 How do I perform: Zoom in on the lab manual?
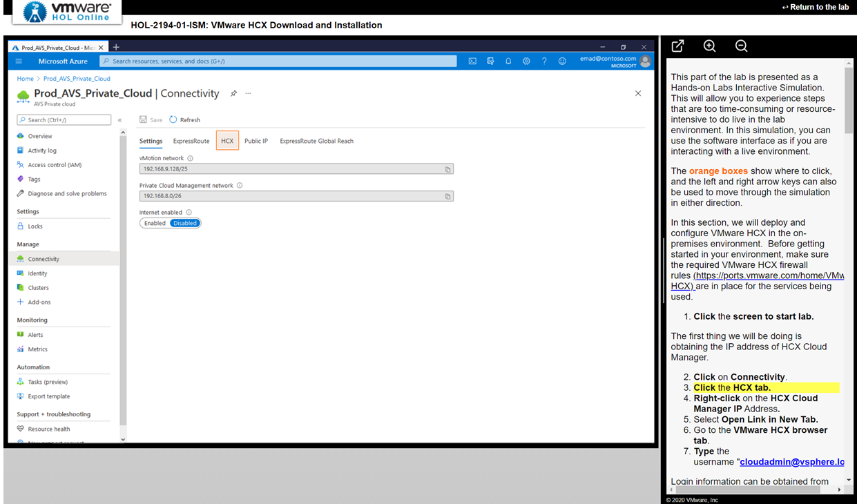pyautogui.click(x=709, y=46)
